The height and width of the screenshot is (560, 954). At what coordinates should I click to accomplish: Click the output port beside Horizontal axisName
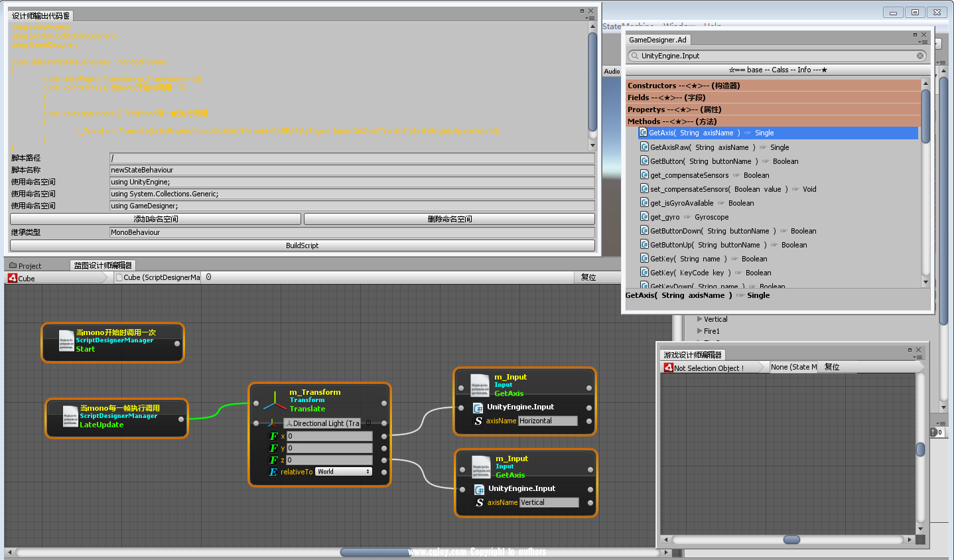(589, 421)
